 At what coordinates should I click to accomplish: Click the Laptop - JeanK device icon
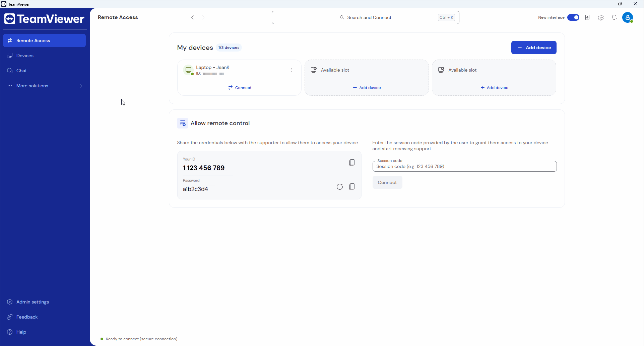click(x=188, y=70)
